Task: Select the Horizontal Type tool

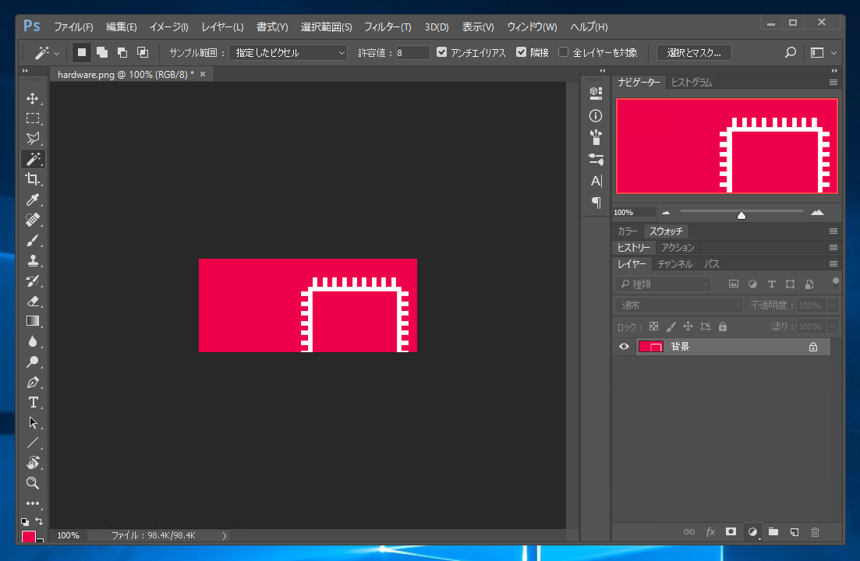Action: coord(32,403)
